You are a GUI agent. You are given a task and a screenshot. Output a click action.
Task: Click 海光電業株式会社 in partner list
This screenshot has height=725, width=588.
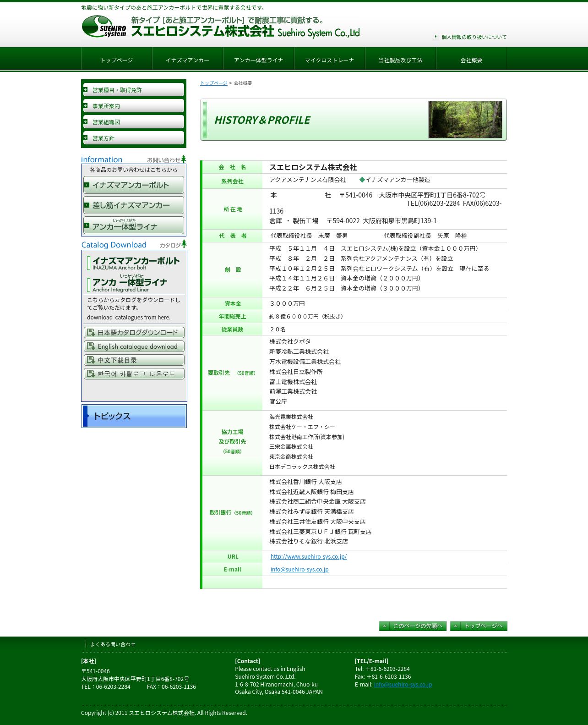coord(291,417)
